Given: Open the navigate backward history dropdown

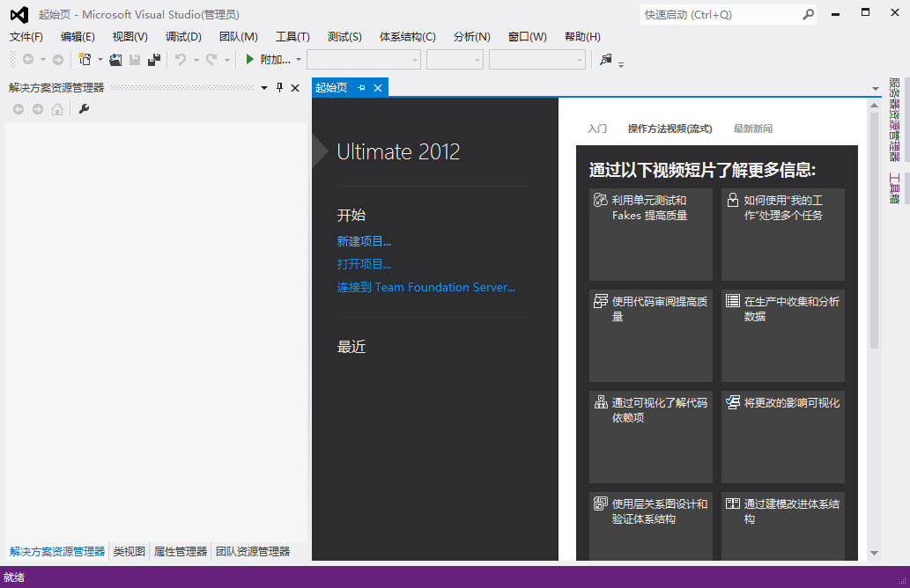Looking at the screenshot, I should 43,59.
